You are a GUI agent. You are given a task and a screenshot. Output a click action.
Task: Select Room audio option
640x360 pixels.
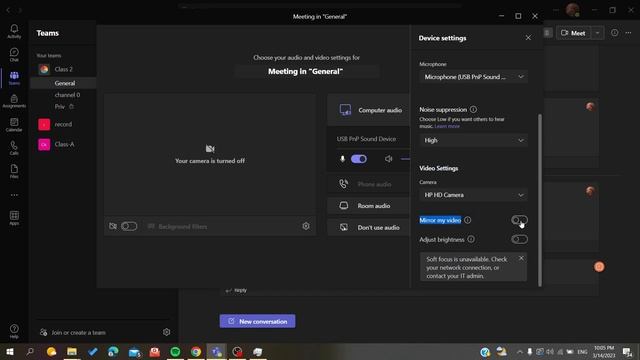(369, 206)
